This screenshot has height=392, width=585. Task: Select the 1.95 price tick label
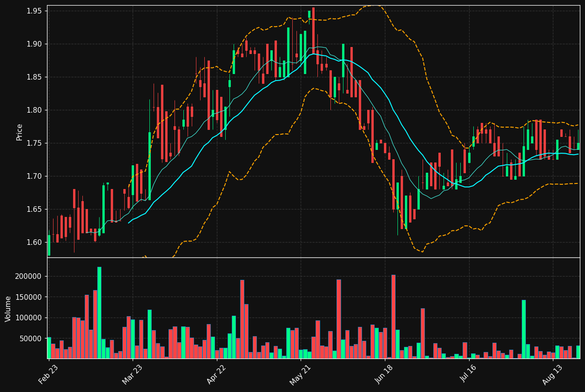[x=34, y=11]
